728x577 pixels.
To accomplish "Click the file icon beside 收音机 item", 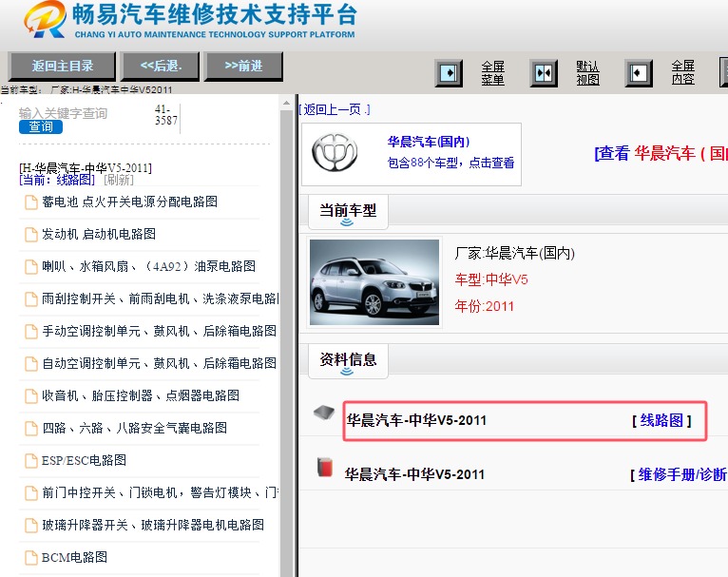I will click(x=31, y=396).
